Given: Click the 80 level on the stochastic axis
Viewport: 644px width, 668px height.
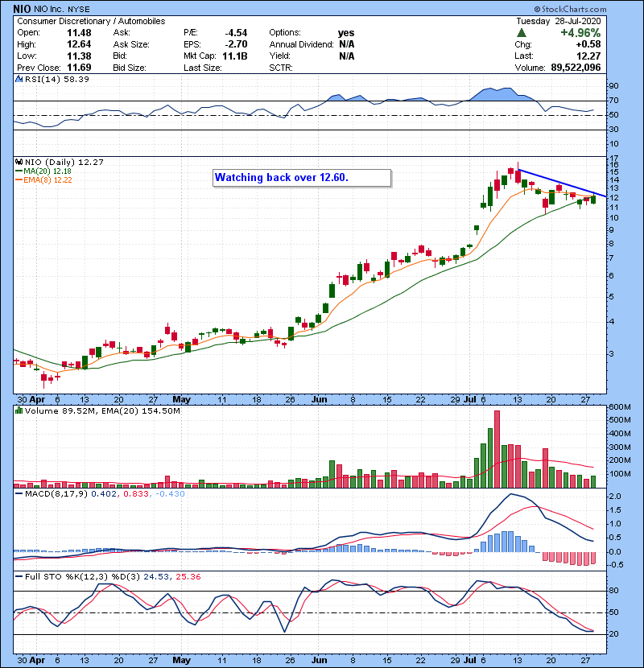Looking at the screenshot, I should [613, 591].
